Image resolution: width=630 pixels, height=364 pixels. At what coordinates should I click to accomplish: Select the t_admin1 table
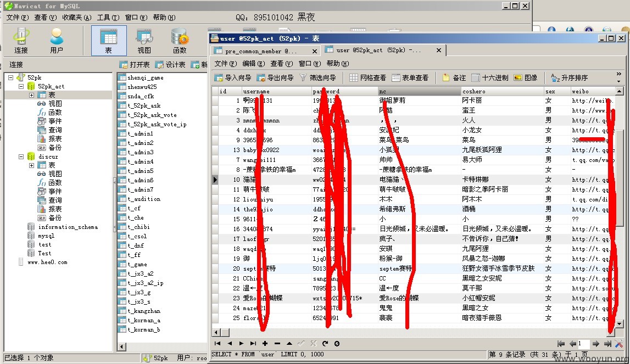(140, 134)
